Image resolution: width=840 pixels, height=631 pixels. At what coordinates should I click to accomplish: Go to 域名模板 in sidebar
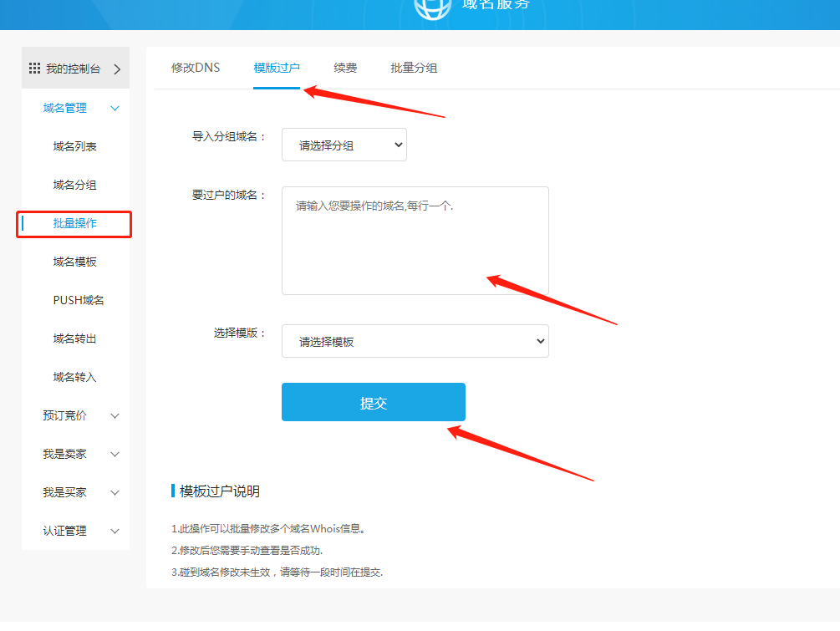tap(75, 262)
